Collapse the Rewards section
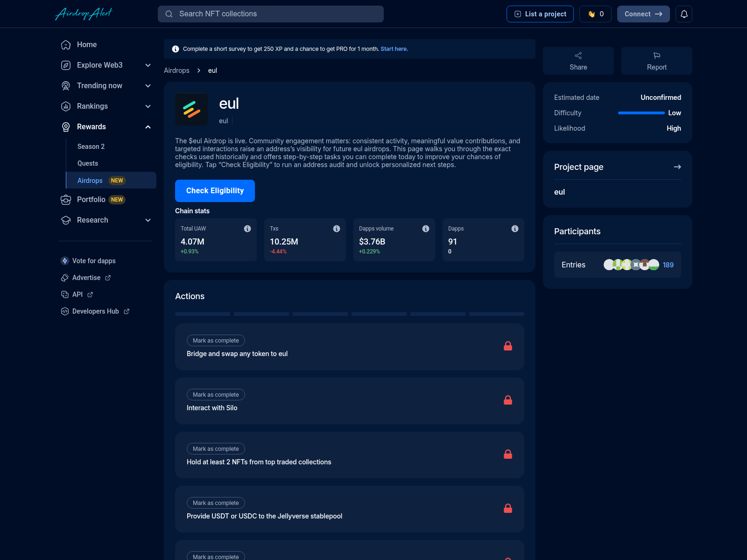747x560 pixels. (x=148, y=126)
